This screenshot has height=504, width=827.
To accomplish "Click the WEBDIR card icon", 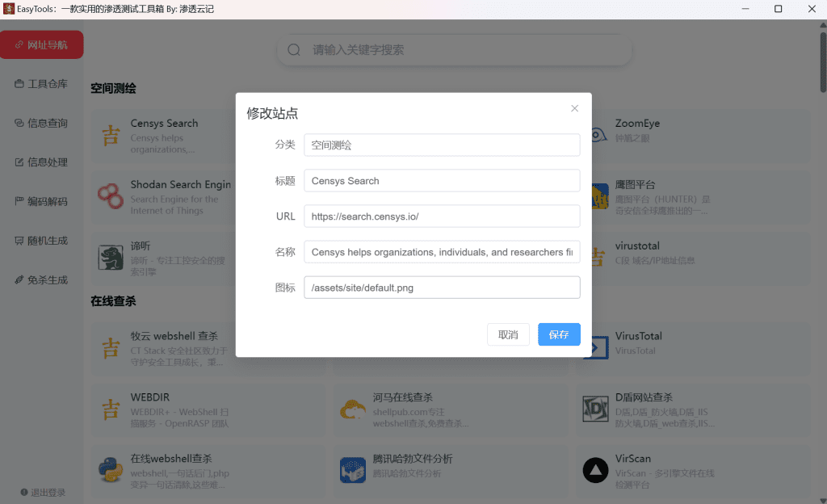I will [x=110, y=409].
